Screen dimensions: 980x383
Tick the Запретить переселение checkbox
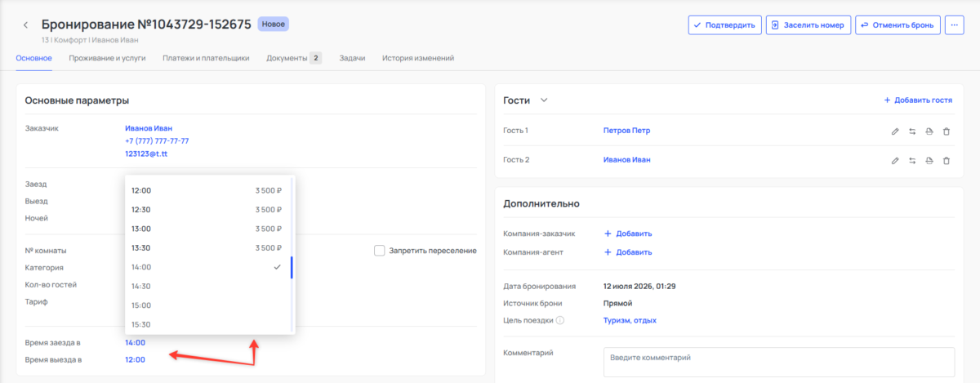tap(380, 251)
